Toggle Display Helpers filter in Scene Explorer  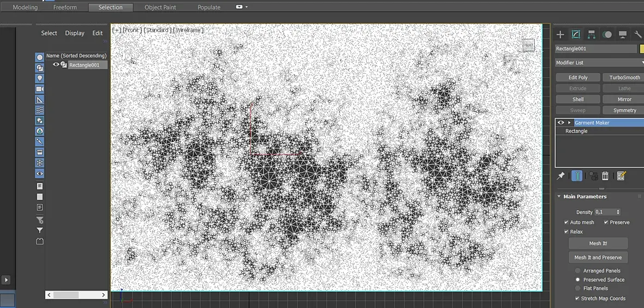40,99
